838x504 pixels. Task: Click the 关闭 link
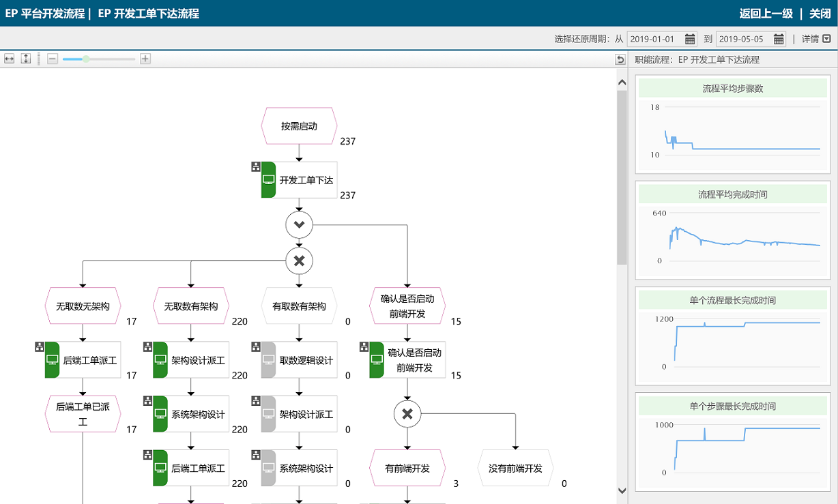click(820, 14)
